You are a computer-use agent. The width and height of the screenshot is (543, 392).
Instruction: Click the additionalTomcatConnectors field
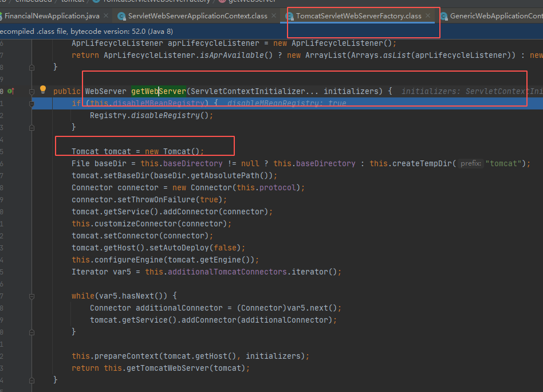tap(227, 272)
